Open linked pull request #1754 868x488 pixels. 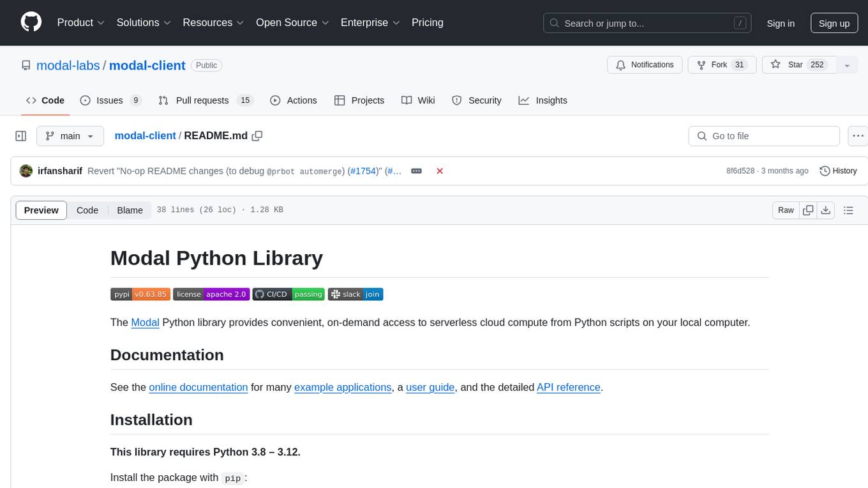click(x=364, y=171)
